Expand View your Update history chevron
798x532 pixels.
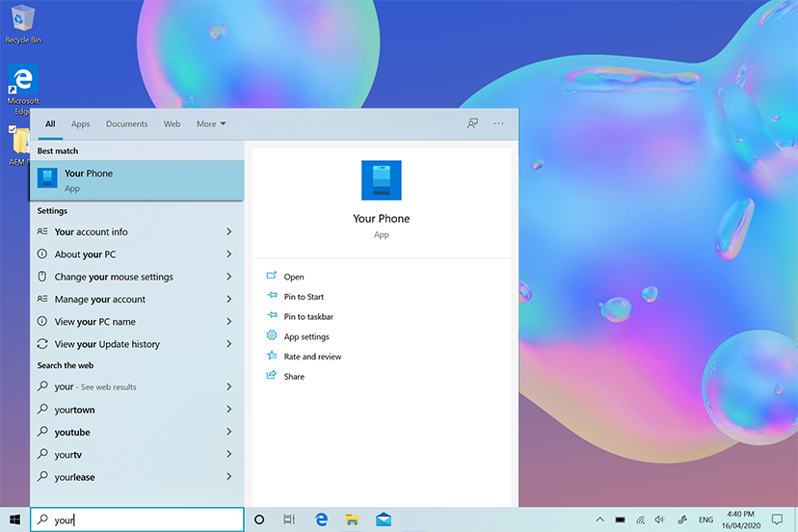229,344
